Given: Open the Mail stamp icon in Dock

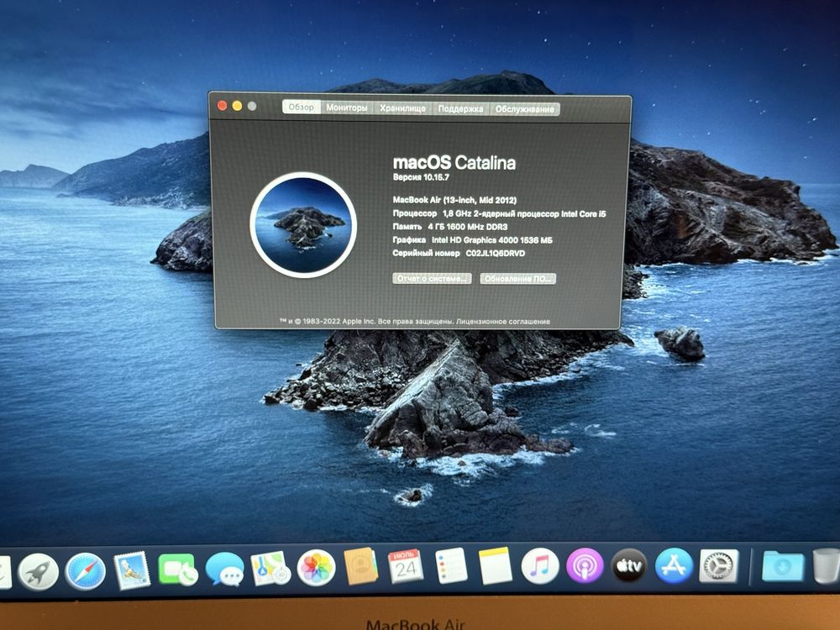Looking at the screenshot, I should 132,570.
